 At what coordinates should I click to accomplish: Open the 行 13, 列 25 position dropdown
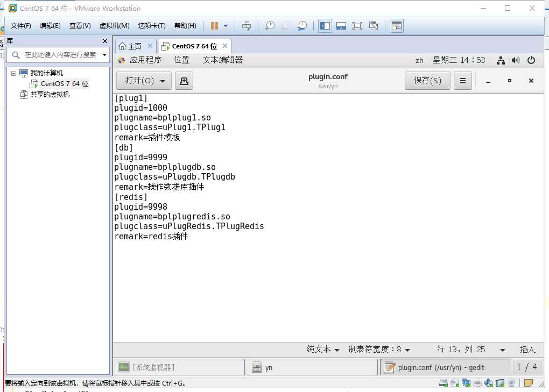[x=471, y=350]
